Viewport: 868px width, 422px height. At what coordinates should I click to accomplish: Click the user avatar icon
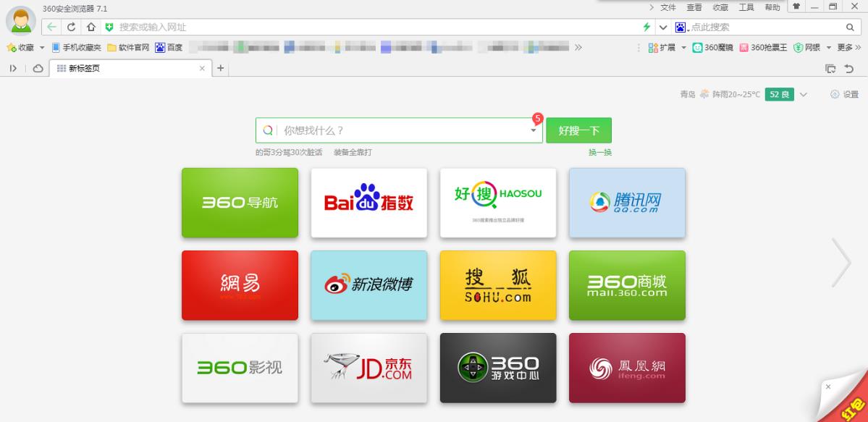21,21
